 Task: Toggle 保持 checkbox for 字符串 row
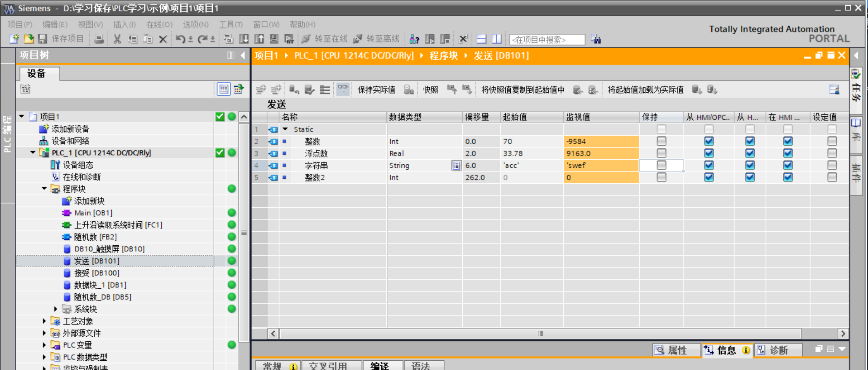[x=662, y=165]
